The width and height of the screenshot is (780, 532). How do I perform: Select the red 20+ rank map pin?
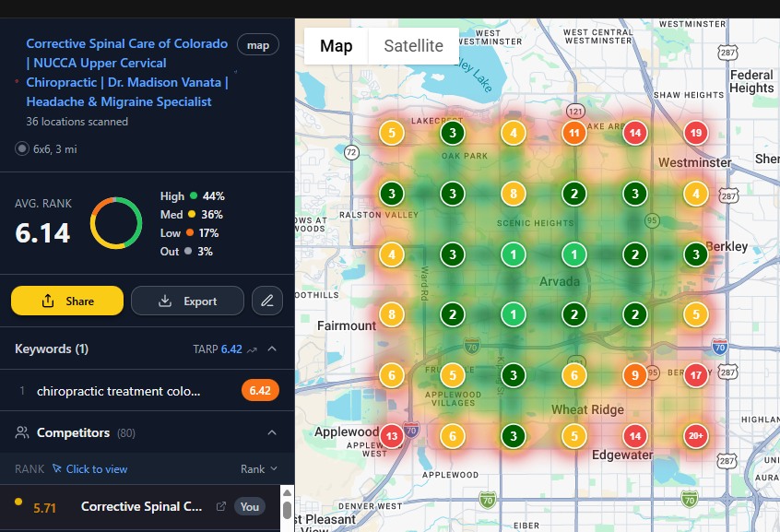(696, 436)
